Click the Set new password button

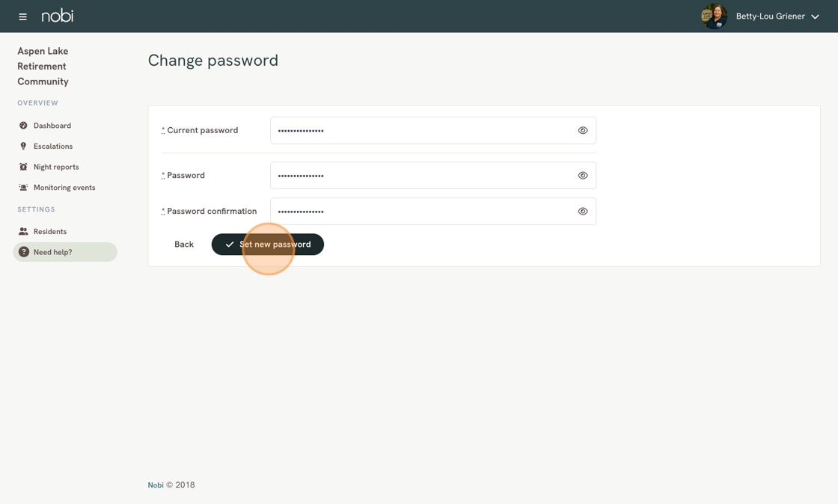pos(268,244)
